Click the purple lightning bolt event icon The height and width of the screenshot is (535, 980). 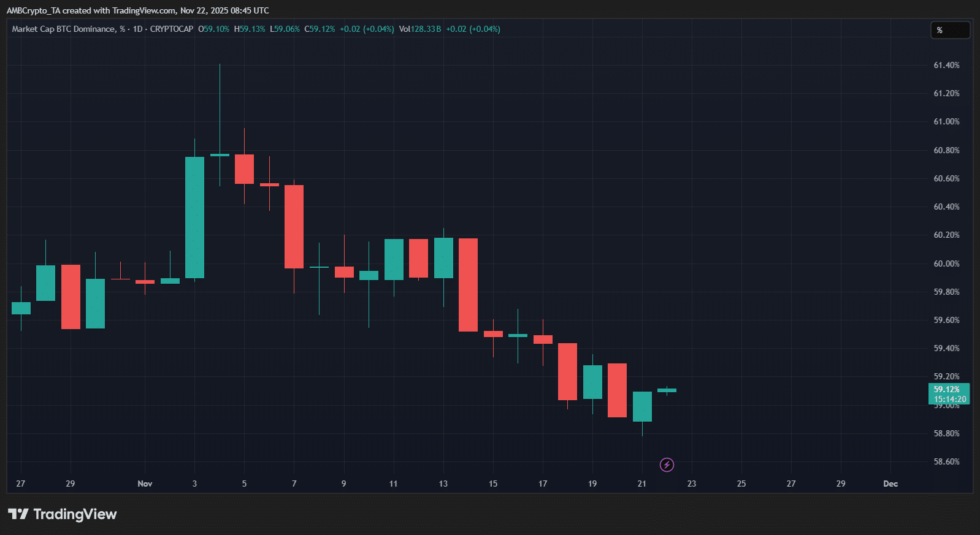667,465
